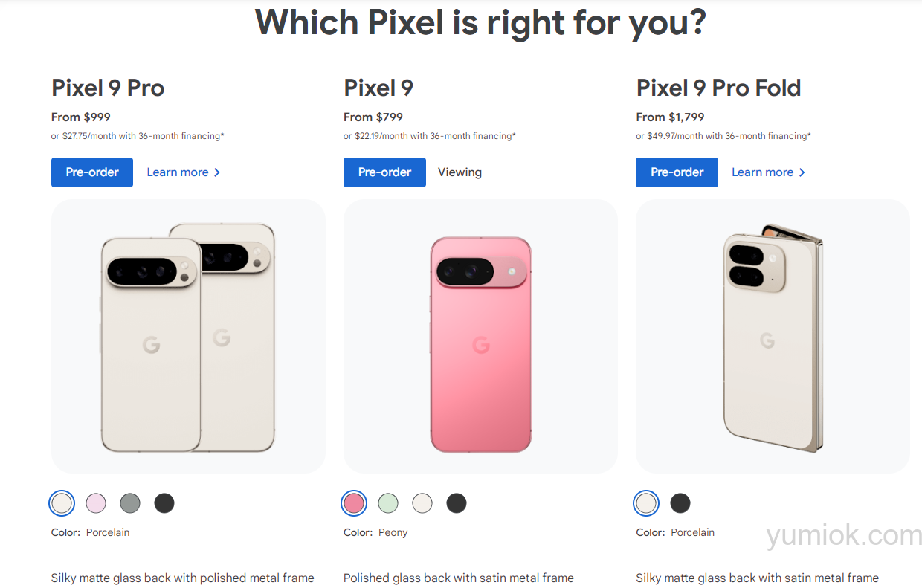Switch Pixel 9 to the white color option
Image resolution: width=922 pixels, height=588 pixels.
[422, 503]
